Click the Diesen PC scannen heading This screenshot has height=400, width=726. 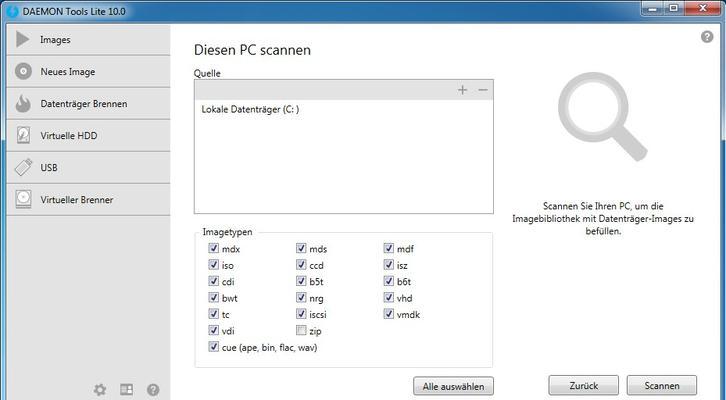tap(252, 50)
